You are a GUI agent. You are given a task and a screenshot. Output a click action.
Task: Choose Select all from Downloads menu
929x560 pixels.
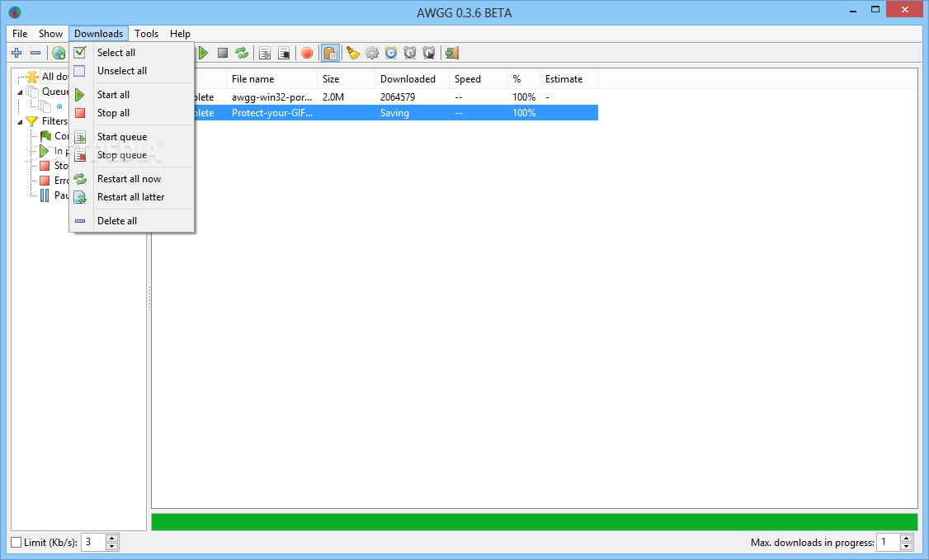coord(131,53)
